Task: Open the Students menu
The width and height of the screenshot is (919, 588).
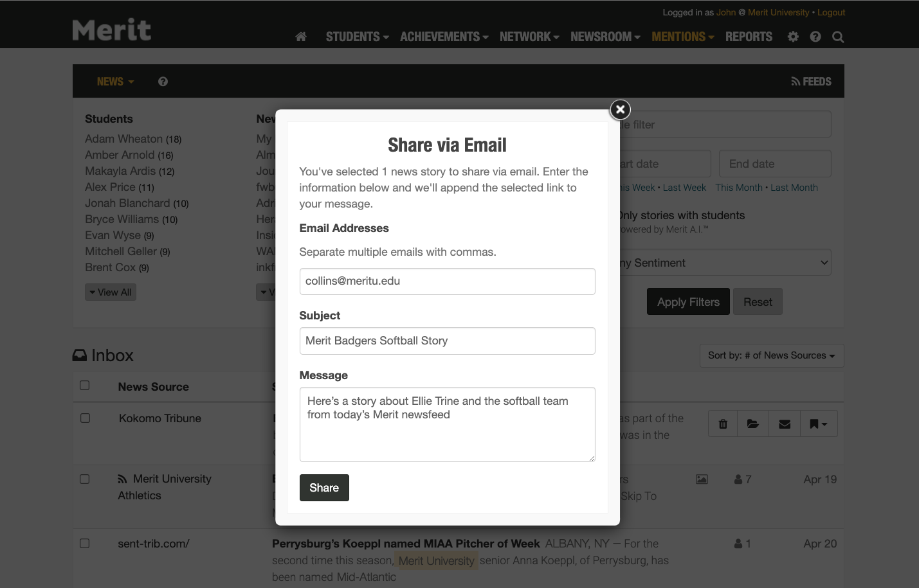Action: [x=357, y=37]
